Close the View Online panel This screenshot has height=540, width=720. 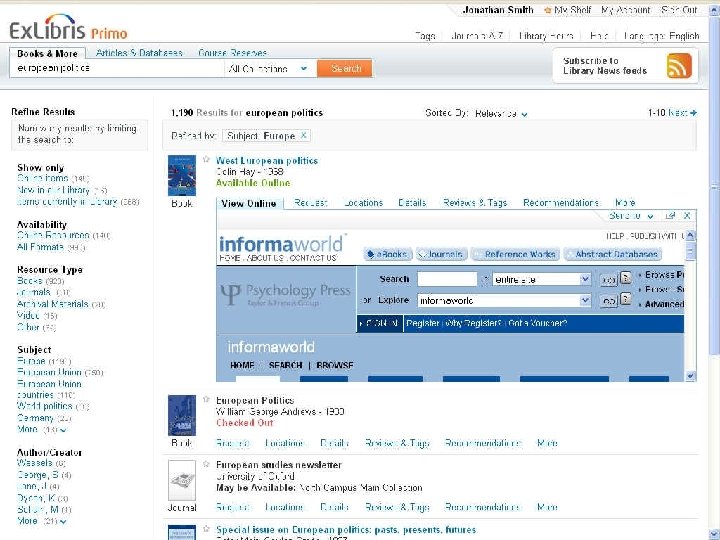pos(687,215)
